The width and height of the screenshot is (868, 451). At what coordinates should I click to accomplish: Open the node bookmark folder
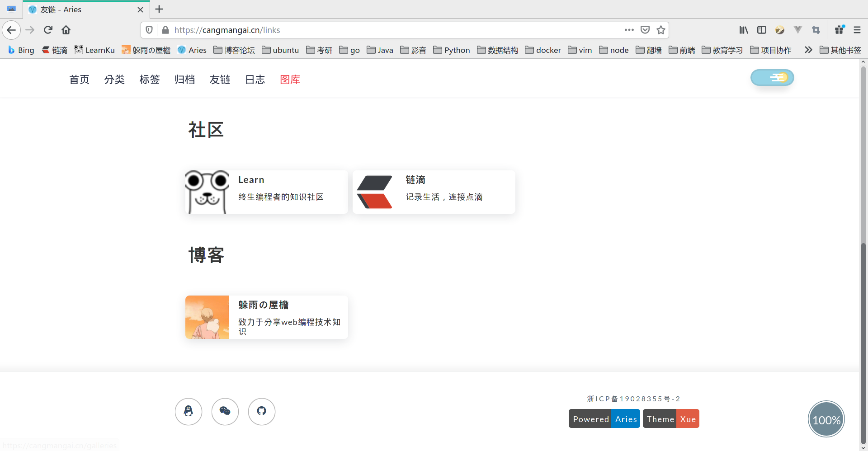614,50
